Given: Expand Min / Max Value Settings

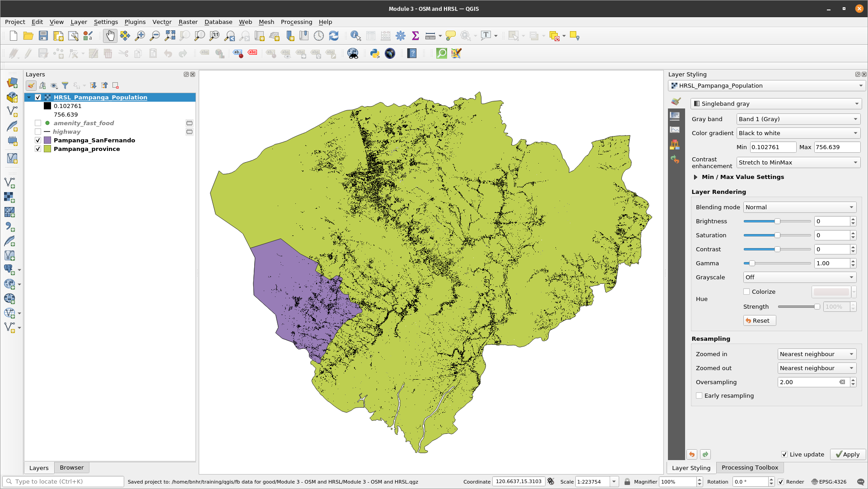Looking at the screenshot, I should (696, 177).
